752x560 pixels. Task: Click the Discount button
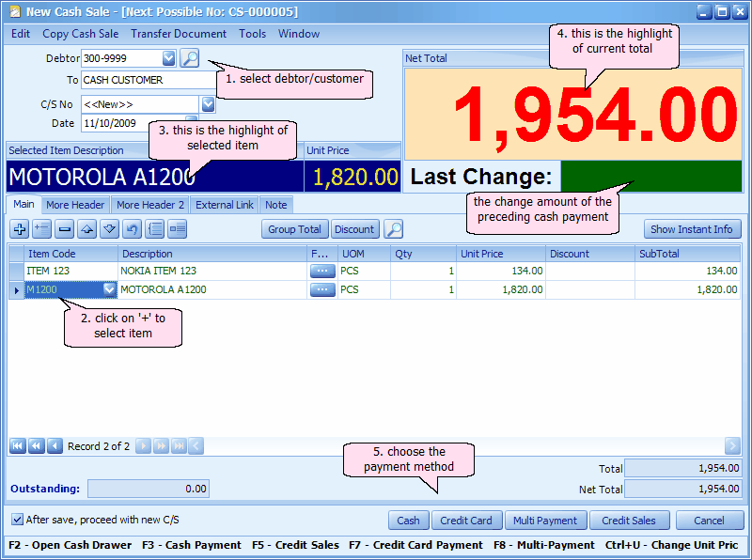click(x=354, y=229)
